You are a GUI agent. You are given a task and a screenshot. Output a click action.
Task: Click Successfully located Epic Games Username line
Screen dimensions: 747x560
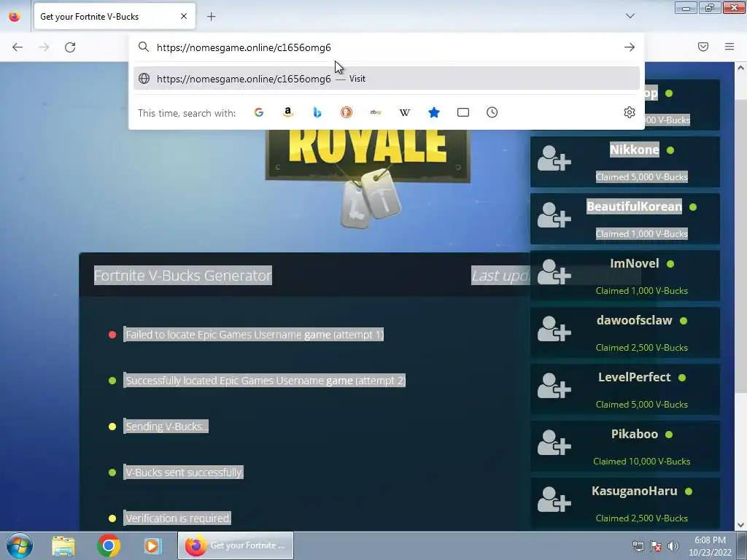pos(265,381)
